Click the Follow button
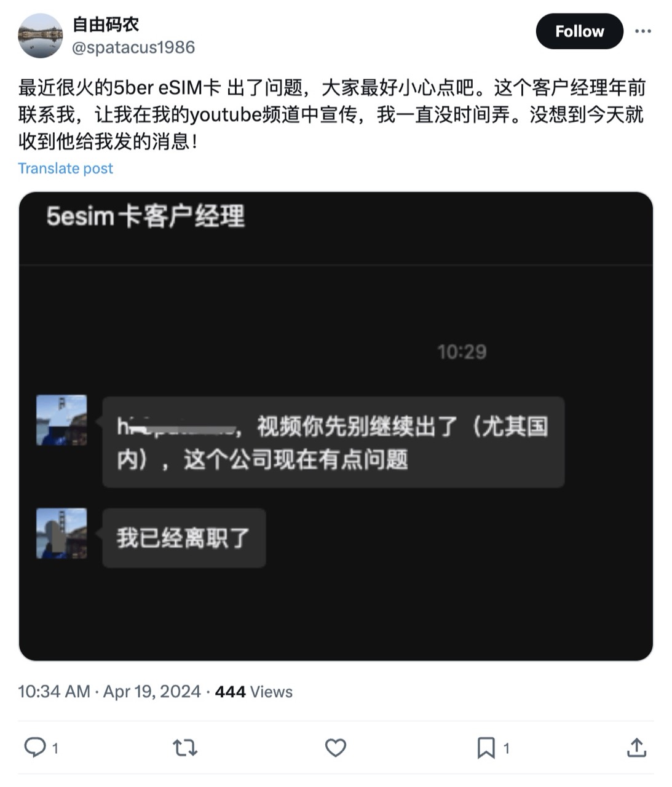 [579, 31]
